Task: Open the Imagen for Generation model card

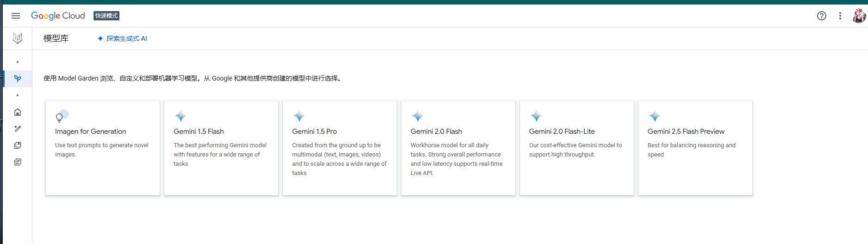Action: 103,148
